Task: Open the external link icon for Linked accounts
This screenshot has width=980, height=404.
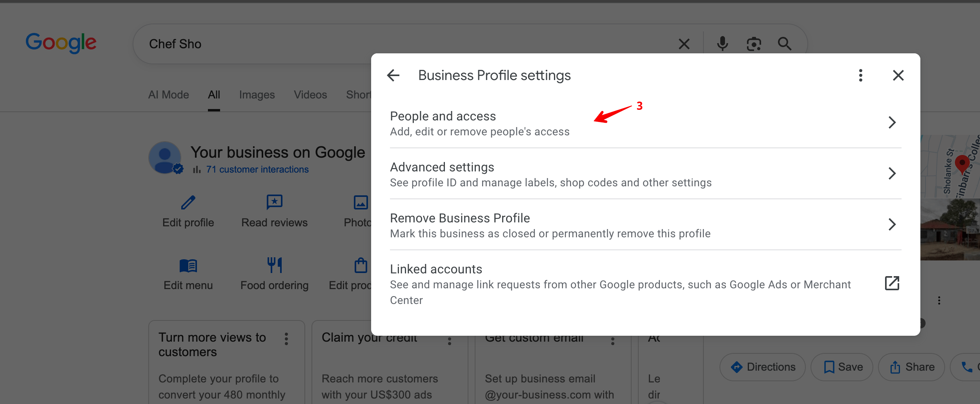Action: coord(892,283)
